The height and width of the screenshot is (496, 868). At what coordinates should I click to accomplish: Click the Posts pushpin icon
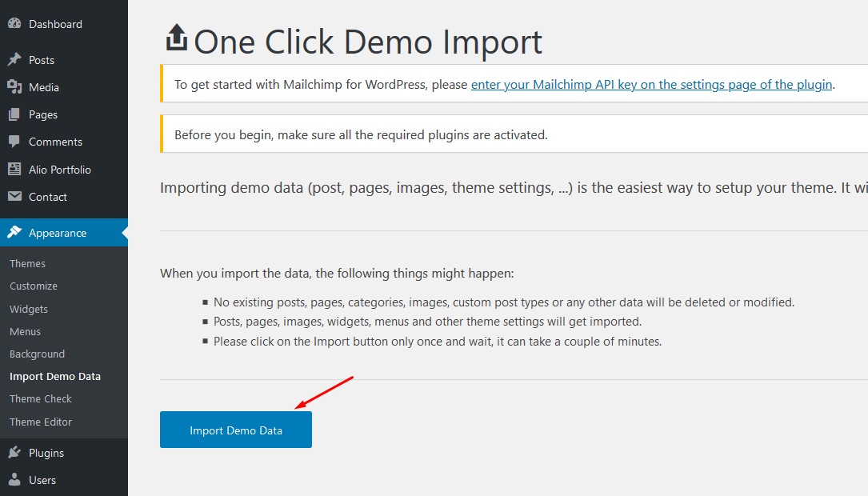coord(14,60)
